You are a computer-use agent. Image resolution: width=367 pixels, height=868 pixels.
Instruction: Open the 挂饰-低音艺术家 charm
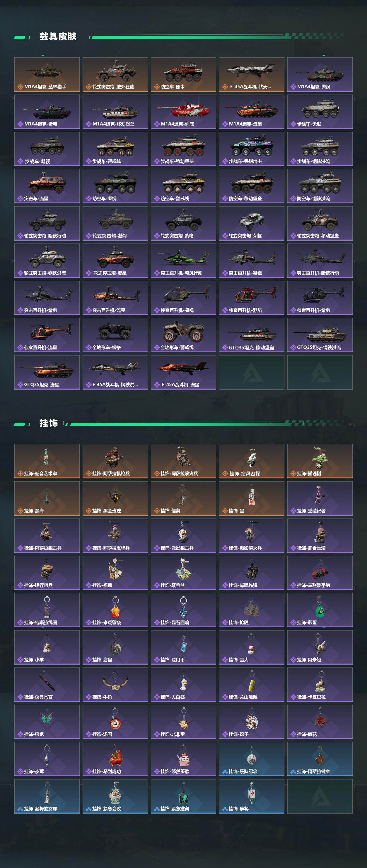[47, 461]
